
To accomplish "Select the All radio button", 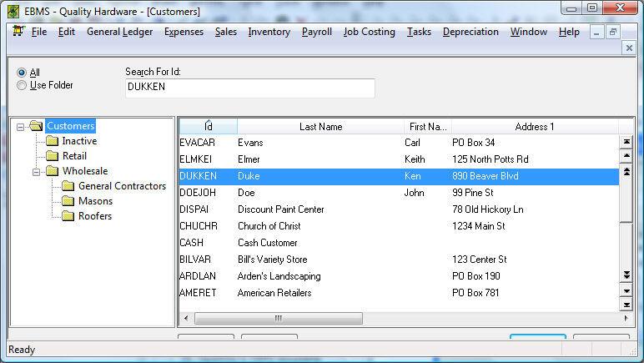I will point(22,73).
